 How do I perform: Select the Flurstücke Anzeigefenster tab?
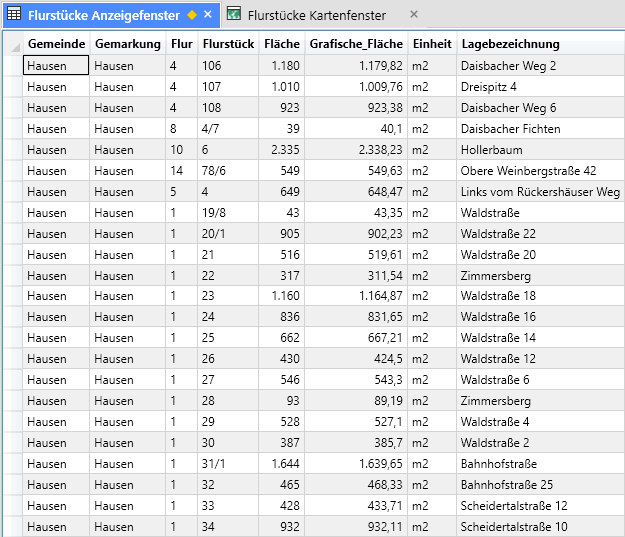104,15
